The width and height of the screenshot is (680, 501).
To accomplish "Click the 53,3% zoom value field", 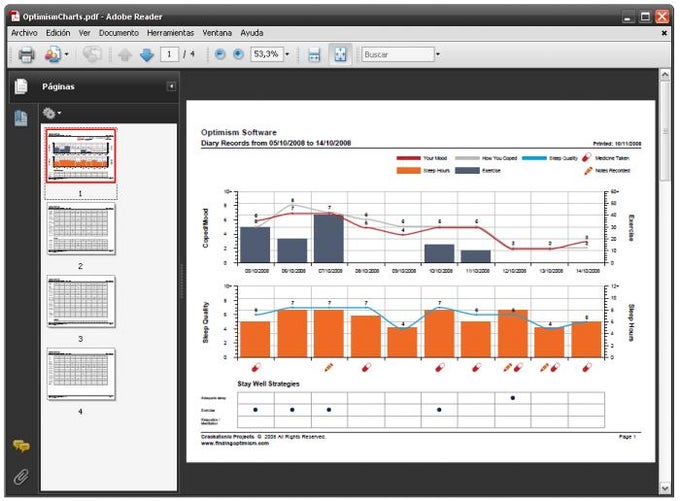I will point(267,54).
